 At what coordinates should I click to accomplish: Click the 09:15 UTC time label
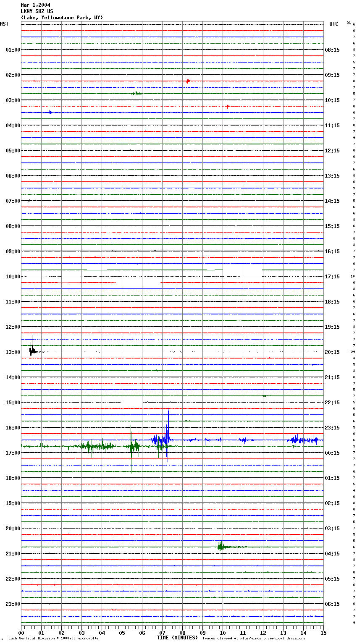(332, 75)
